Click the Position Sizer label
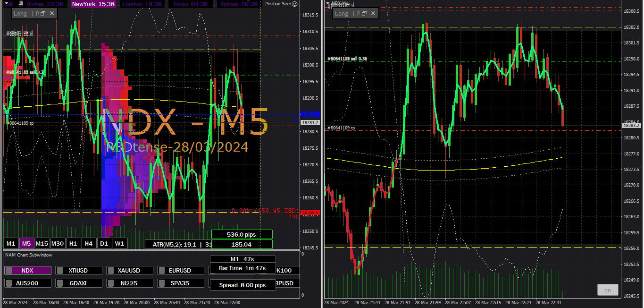 pos(278,4)
